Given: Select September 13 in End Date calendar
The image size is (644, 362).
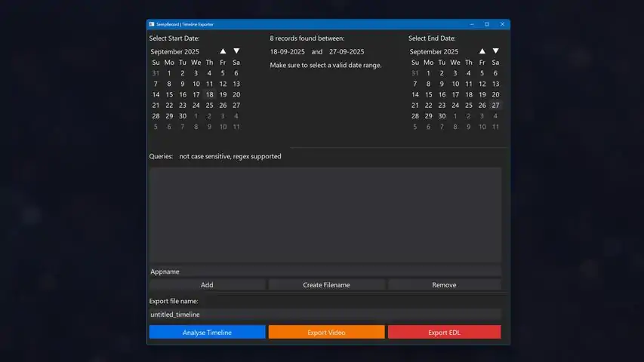Looking at the screenshot, I should click(x=496, y=84).
